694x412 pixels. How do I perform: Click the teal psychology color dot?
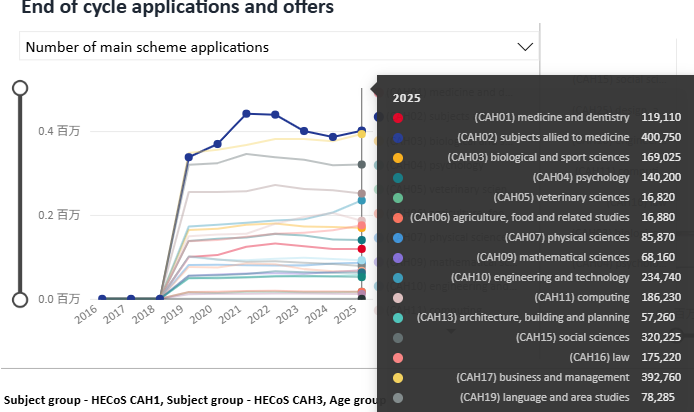[x=398, y=177]
